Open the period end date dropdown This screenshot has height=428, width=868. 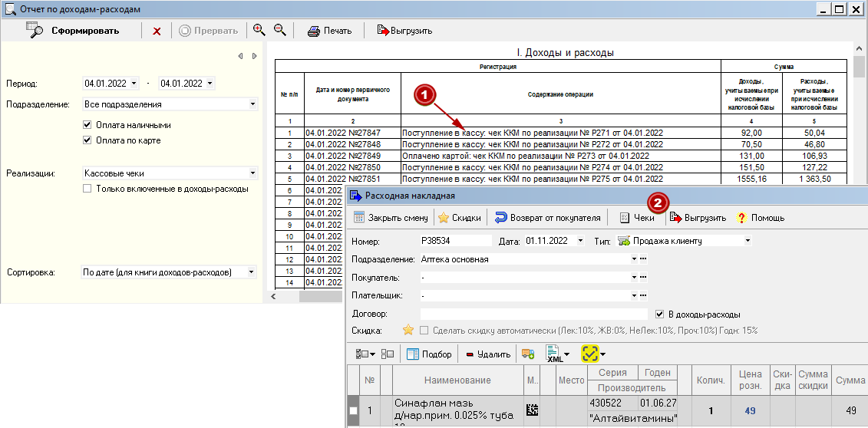(x=210, y=84)
